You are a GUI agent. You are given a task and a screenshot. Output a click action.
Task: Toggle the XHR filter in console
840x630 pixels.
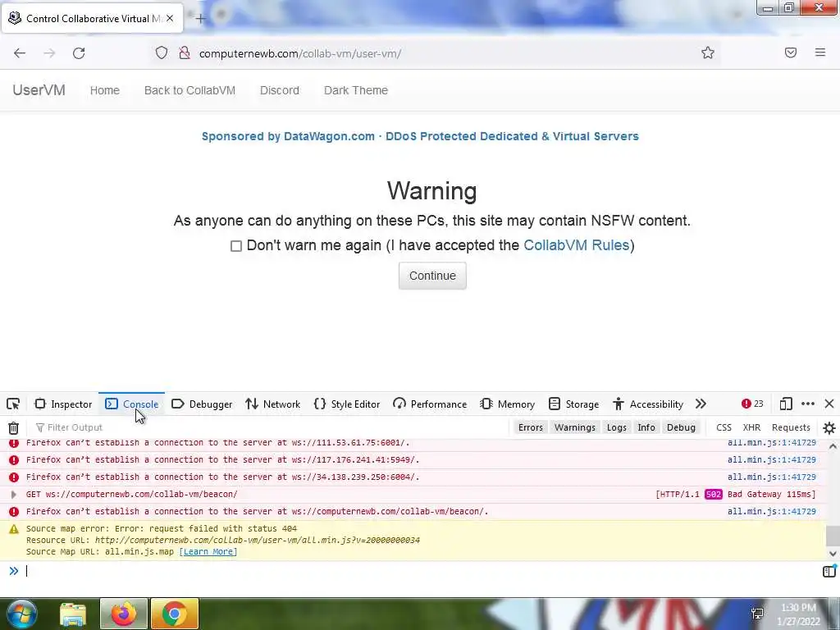(751, 427)
